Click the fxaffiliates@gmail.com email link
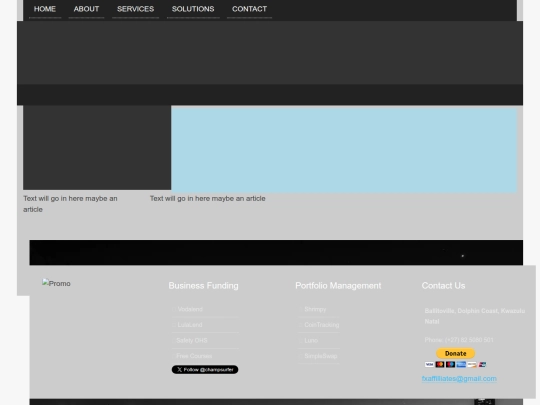The width and height of the screenshot is (540, 405). [459, 378]
